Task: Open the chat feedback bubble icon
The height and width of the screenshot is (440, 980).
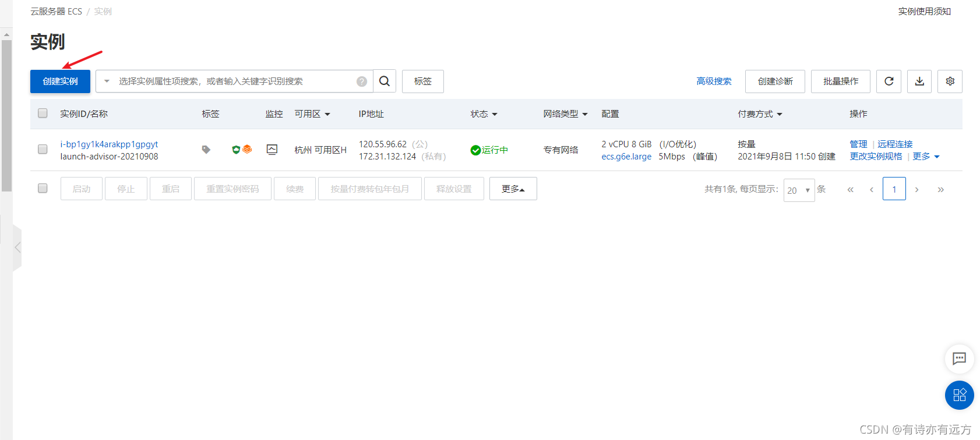Action: [x=960, y=359]
